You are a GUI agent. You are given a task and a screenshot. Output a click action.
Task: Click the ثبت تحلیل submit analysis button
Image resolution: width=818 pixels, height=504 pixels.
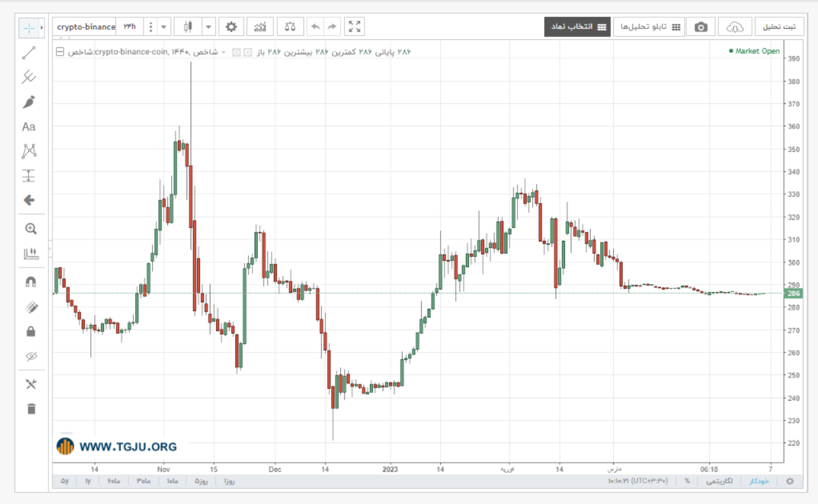pos(779,27)
